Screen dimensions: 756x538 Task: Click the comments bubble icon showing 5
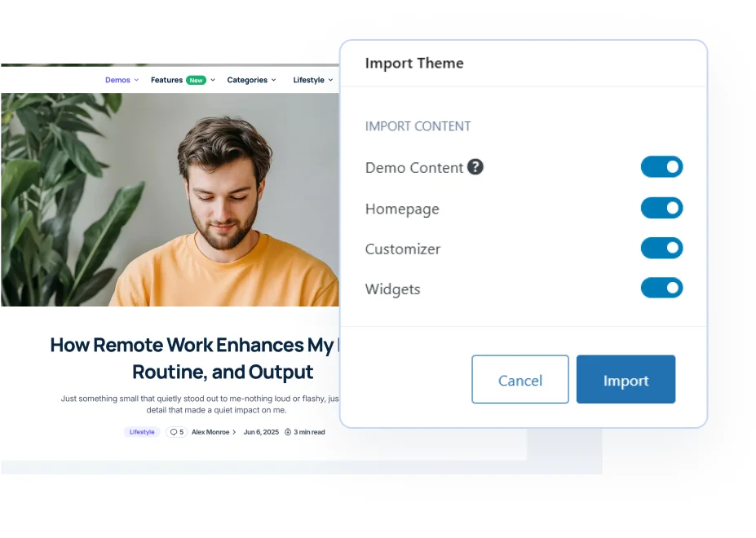tap(174, 432)
